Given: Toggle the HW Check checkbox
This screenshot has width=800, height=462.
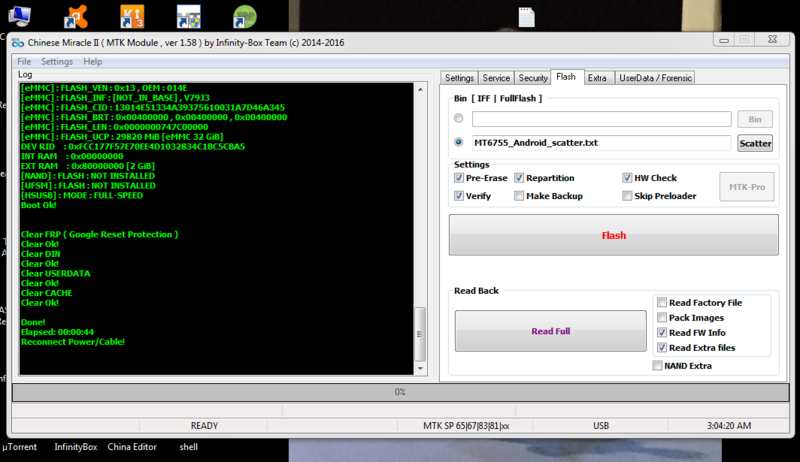Looking at the screenshot, I should tap(627, 178).
